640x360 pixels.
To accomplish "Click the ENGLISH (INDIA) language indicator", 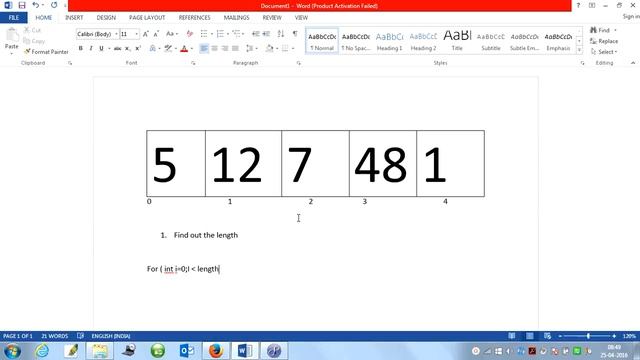I will pos(111,336).
